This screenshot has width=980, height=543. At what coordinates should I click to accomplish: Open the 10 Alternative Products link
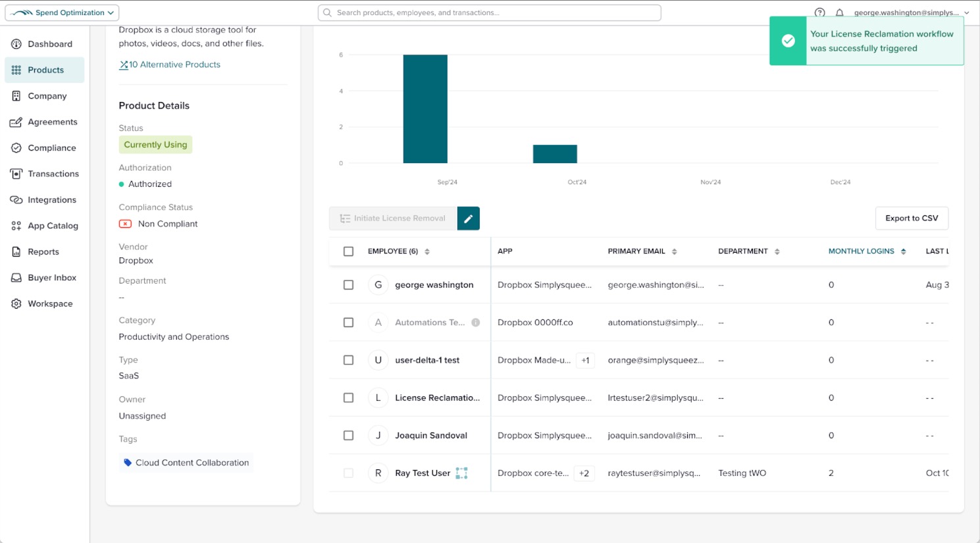coord(169,64)
